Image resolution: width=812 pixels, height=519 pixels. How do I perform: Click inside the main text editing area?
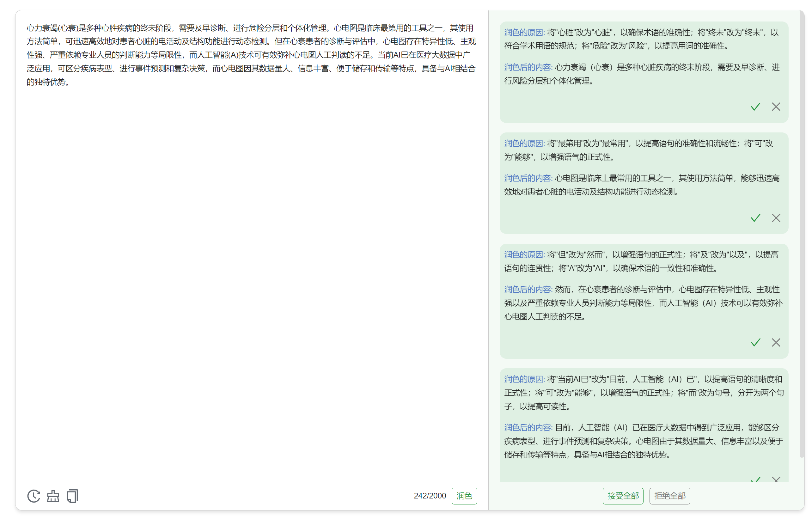252,250
